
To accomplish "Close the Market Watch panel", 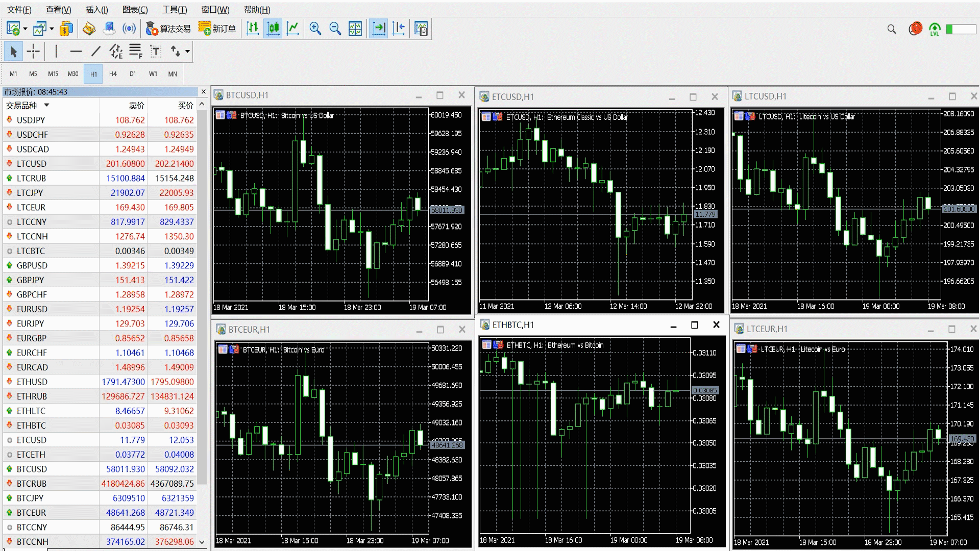I will coord(204,92).
